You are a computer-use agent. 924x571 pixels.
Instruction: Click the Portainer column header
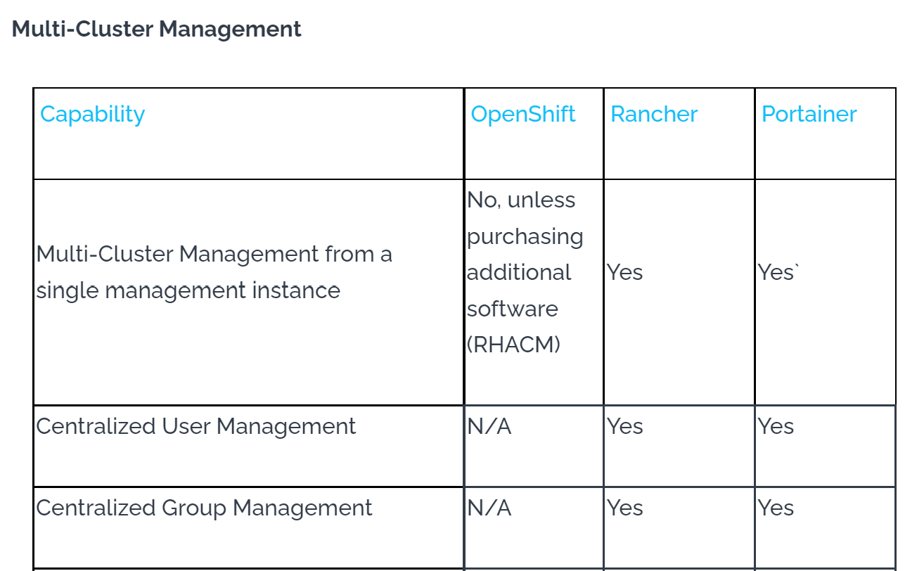(809, 115)
